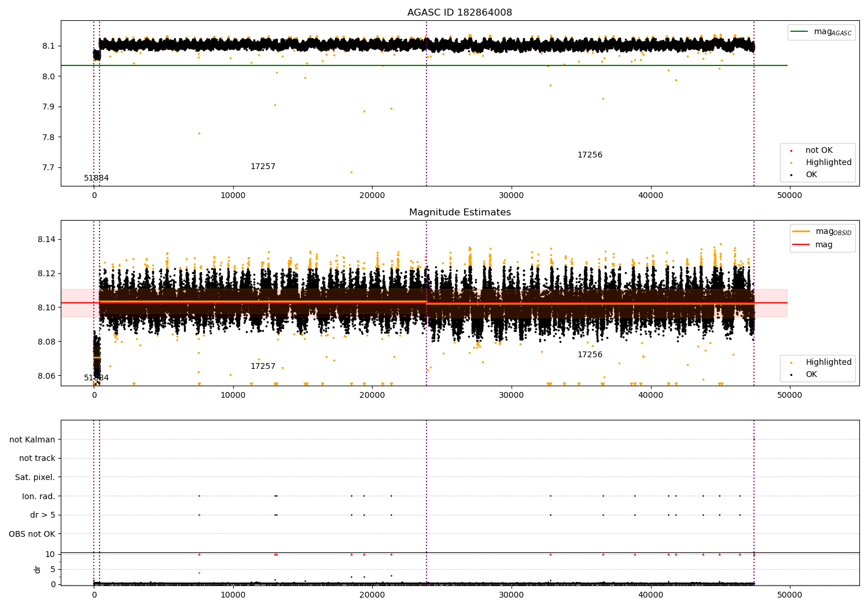
Task: Click the 51884 annotation in top plot
Action: [96, 178]
